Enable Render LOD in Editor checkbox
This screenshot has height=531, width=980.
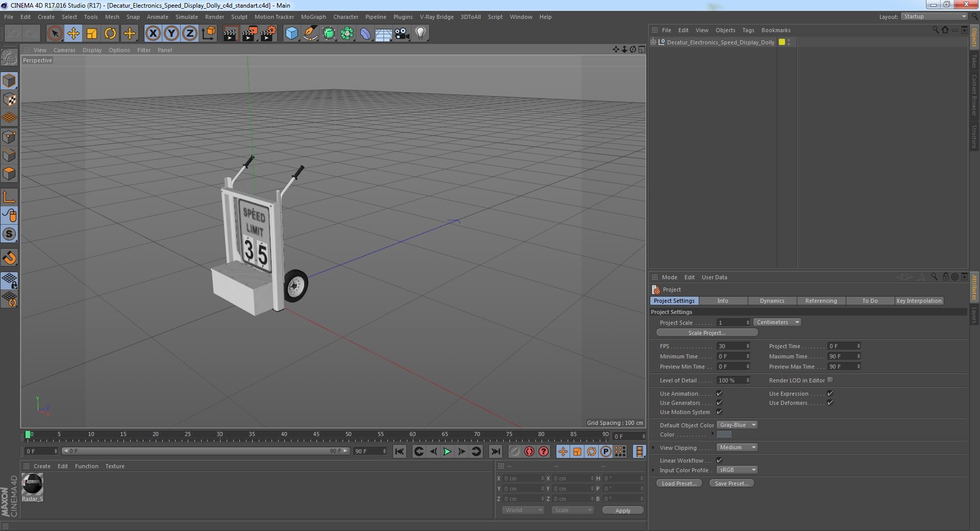click(830, 380)
